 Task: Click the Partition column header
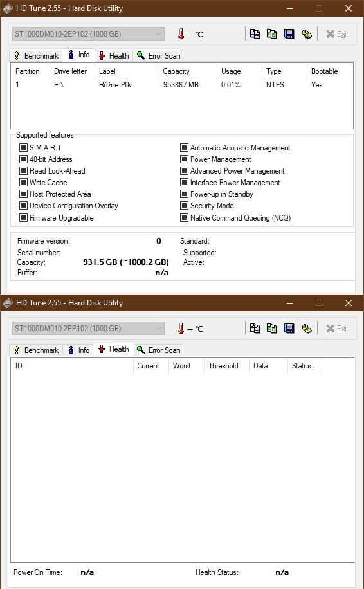coord(30,71)
